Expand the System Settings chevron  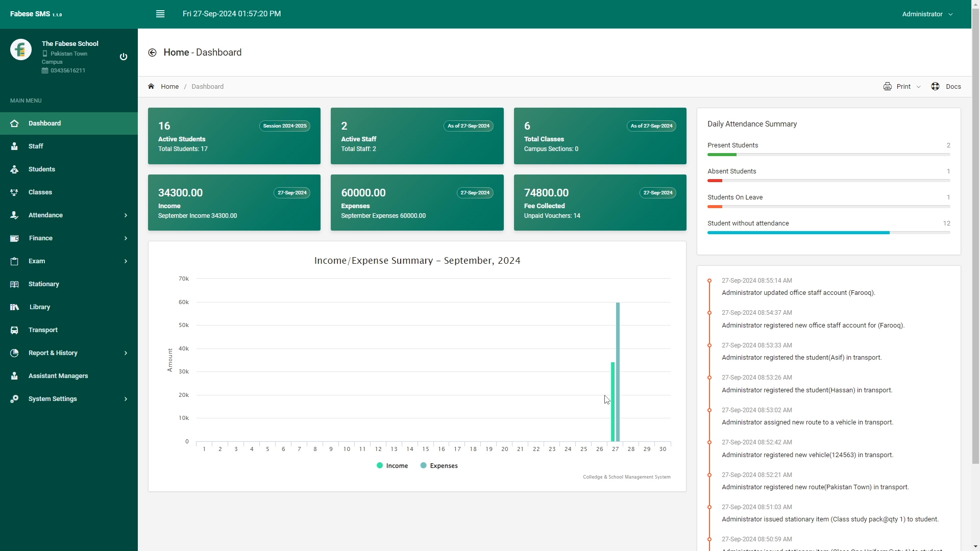click(x=126, y=399)
